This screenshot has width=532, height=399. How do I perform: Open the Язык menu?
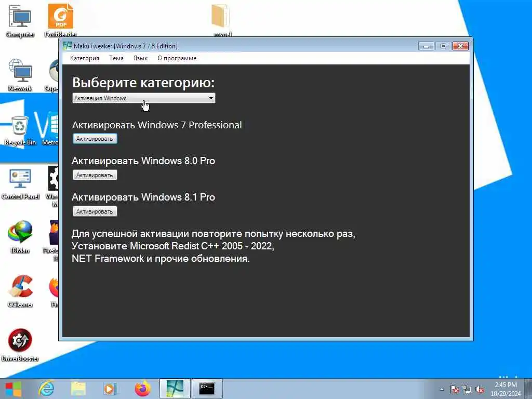point(140,58)
